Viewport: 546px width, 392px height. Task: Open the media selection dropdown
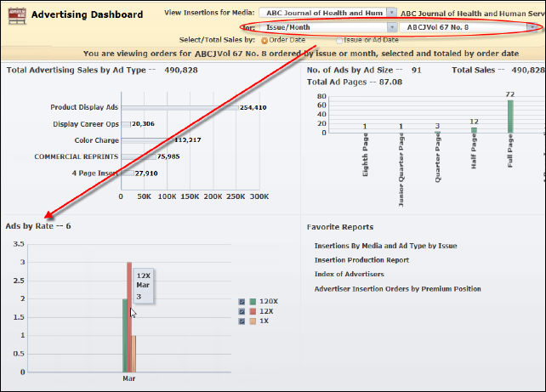[x=391, y=13]
